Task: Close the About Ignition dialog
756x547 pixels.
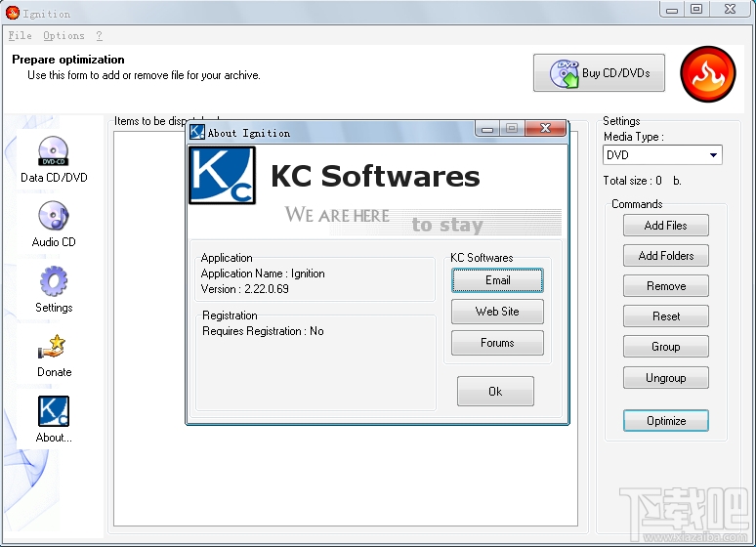Action: [x=545, y=128]
